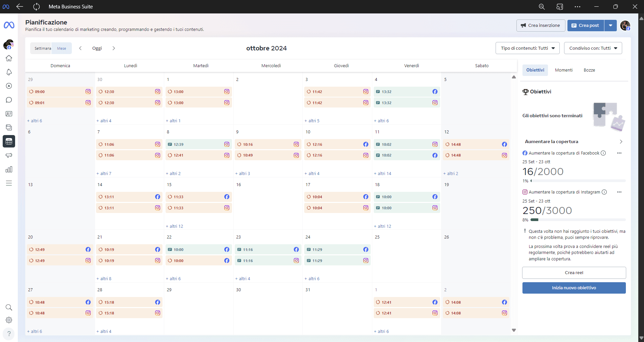Open the Insights bar-chart icon
Screen dimensions: 644x342
tap(9, 169)
